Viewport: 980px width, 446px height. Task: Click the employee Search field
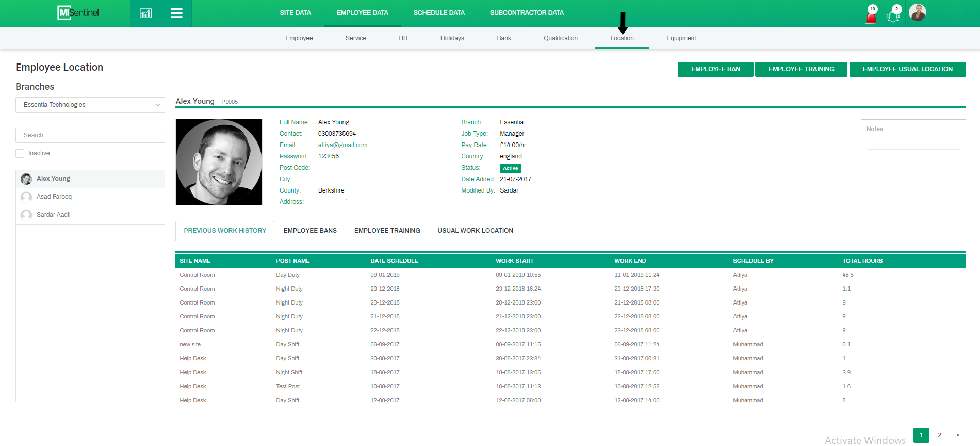click(x=90, y=135)
